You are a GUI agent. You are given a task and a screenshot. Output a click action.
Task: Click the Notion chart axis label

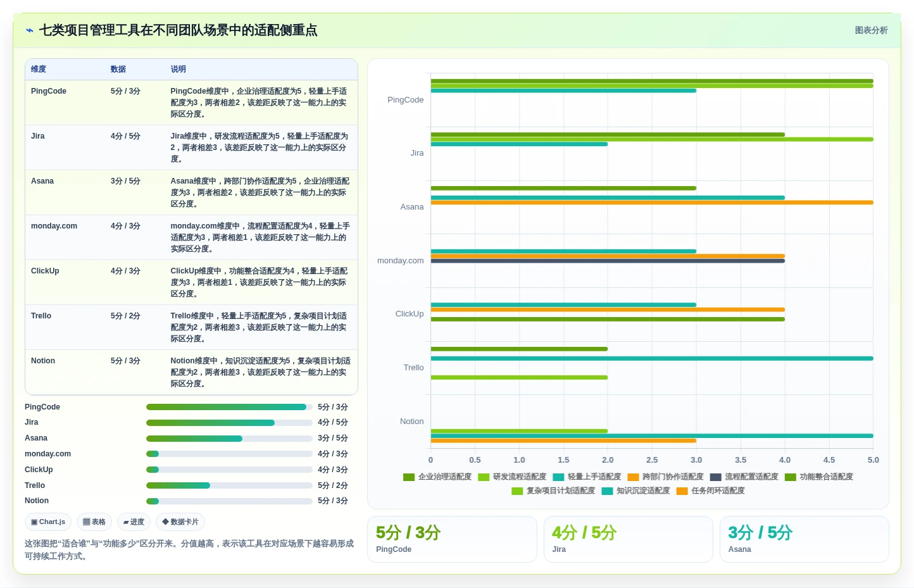pos(412,422)
